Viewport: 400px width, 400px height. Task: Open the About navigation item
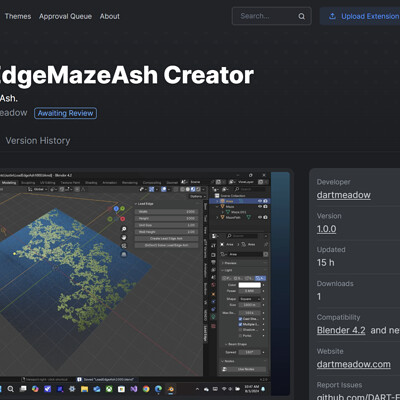coord(110,16)
